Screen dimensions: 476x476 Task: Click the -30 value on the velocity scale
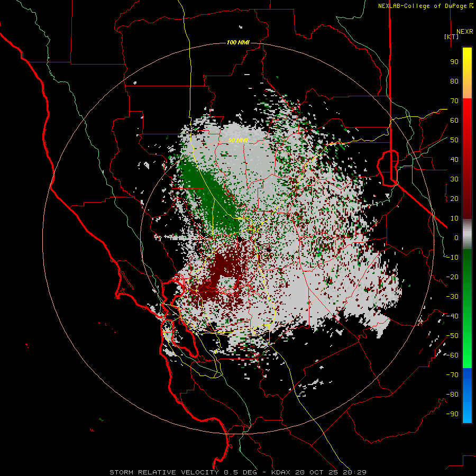pos(452,297)
